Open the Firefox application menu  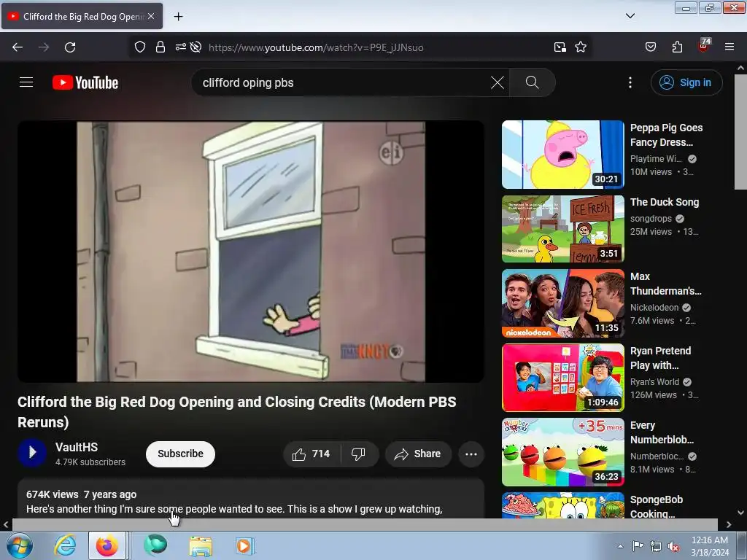pos(729,47)
